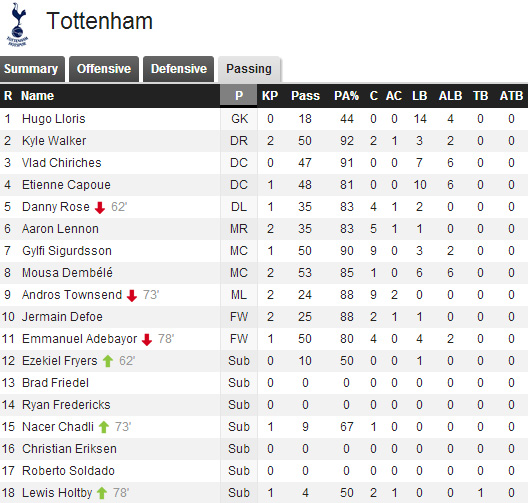Click the Tottenham Hotspur club crest
Viewport: 528px width, 503px height.
18,24
